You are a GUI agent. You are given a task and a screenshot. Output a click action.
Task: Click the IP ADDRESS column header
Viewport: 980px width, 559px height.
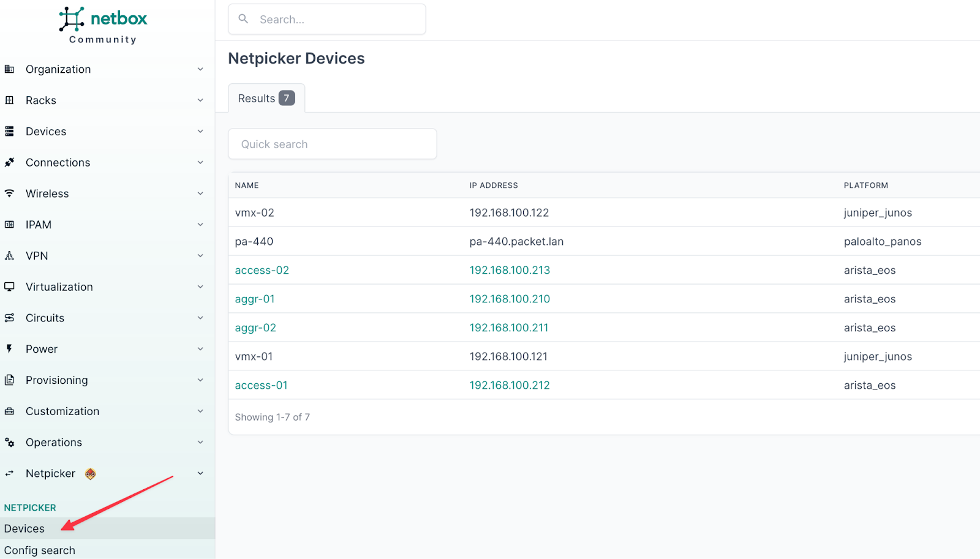(494, 186)
